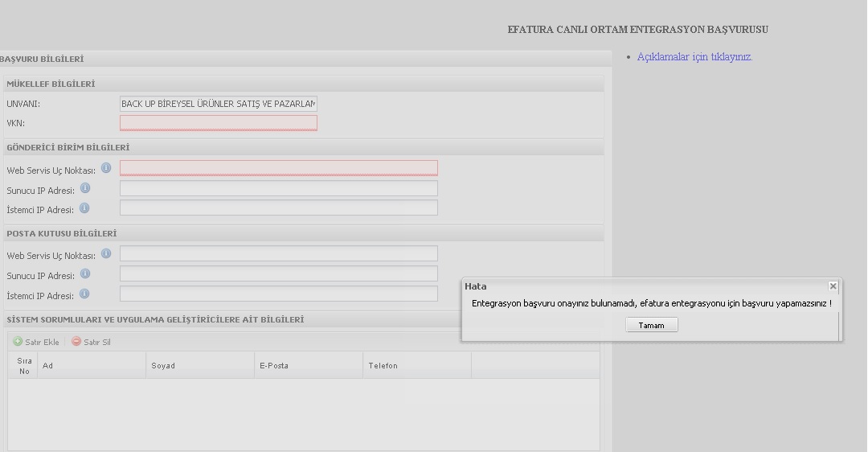Click info icon beside Gönderici Sunucu IP Adresi
The image size is (868, 452).
[85, 189]
